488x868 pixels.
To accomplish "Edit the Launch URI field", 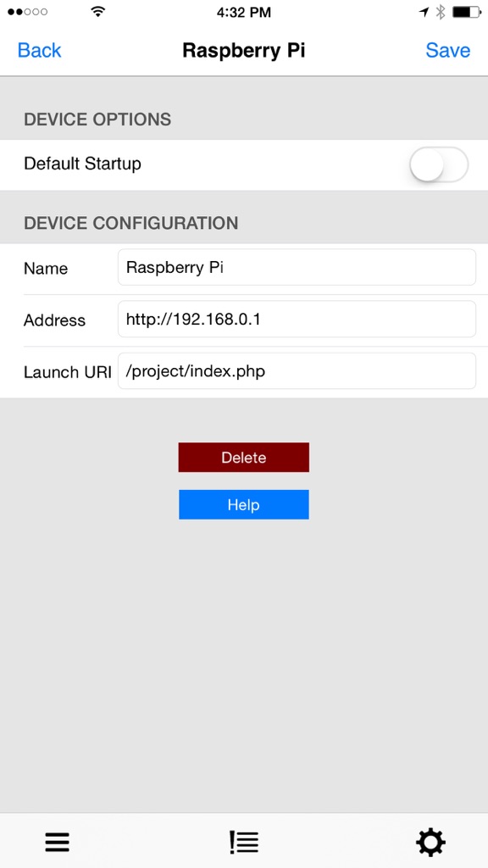I will click(297, 371).
